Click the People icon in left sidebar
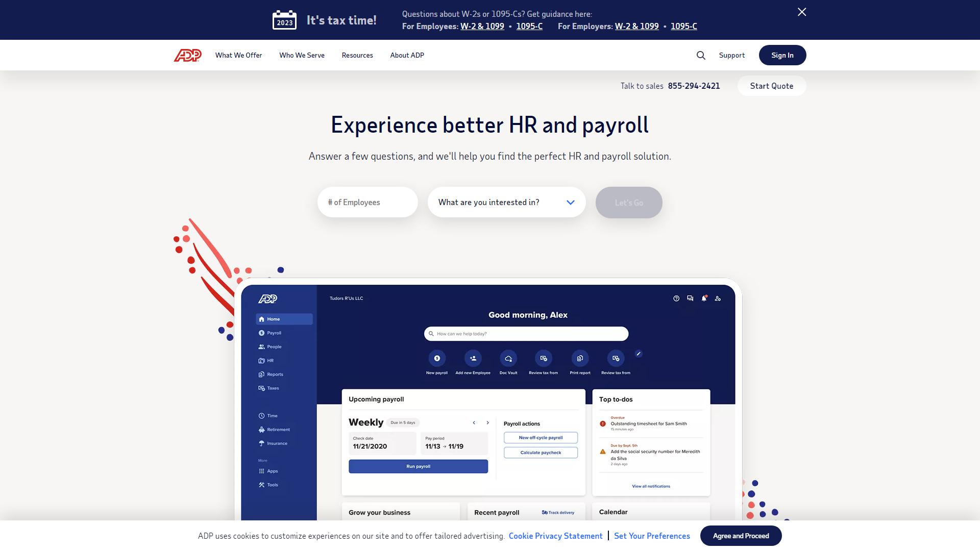 coord(261,346)
